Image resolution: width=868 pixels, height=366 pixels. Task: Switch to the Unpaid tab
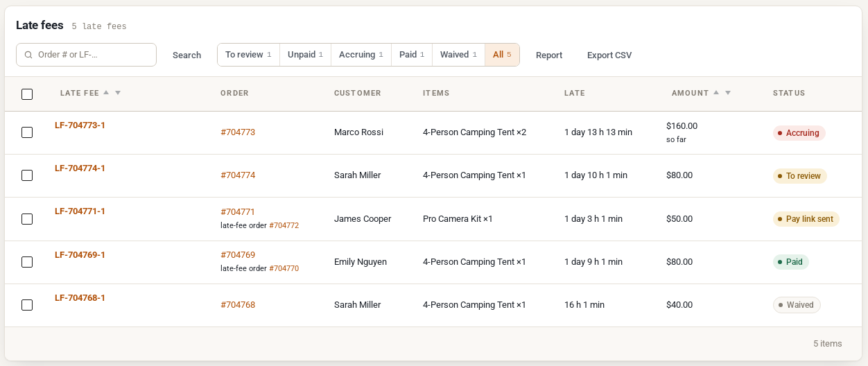click(x=305, y=55)
